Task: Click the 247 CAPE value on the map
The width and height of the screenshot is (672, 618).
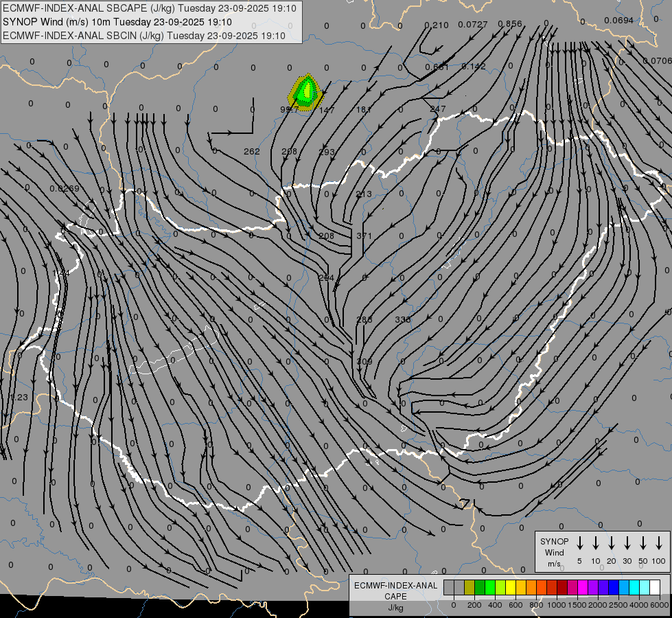Action: (x=437, y=109)
